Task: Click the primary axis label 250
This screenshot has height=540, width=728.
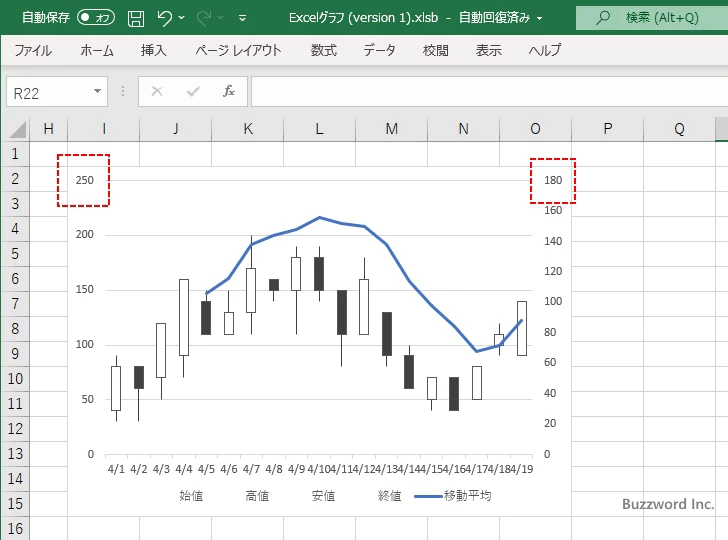Action: pos(84,180)
